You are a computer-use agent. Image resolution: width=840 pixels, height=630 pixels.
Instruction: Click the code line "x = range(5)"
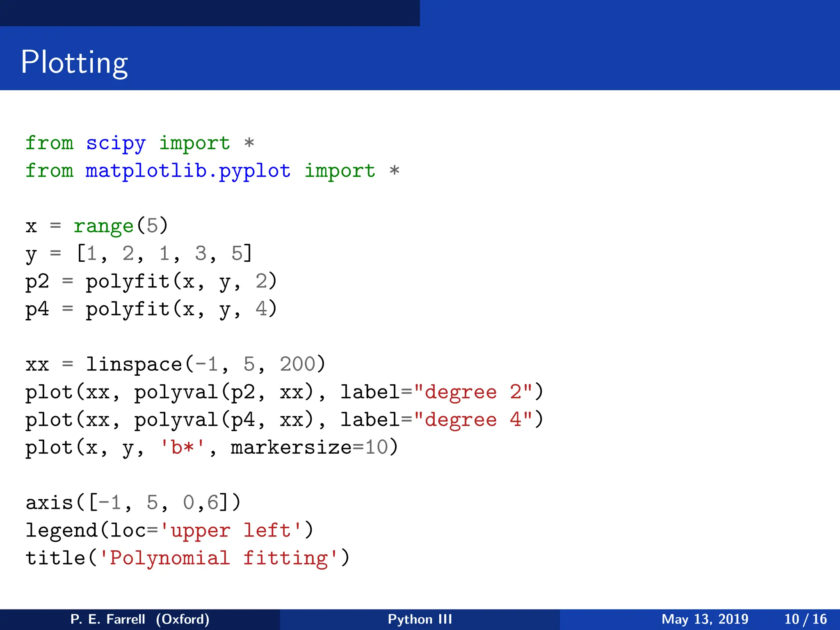(x=97, y=226)
